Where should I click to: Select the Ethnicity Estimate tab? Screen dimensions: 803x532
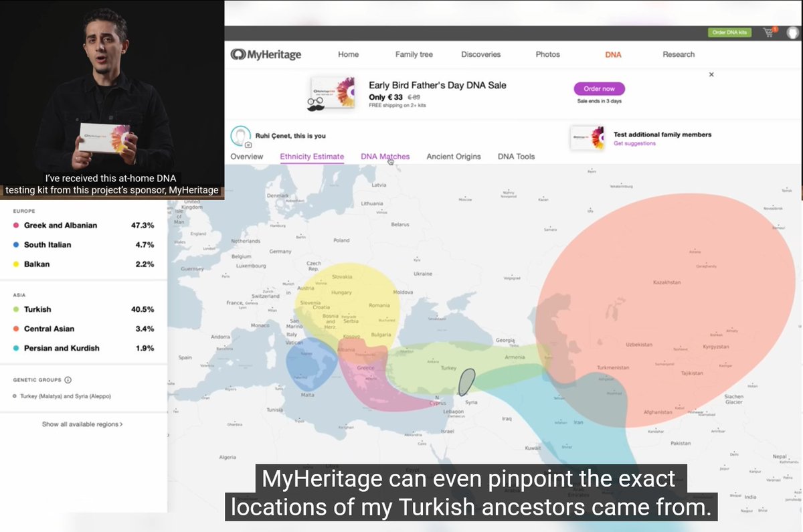[312, 157]
